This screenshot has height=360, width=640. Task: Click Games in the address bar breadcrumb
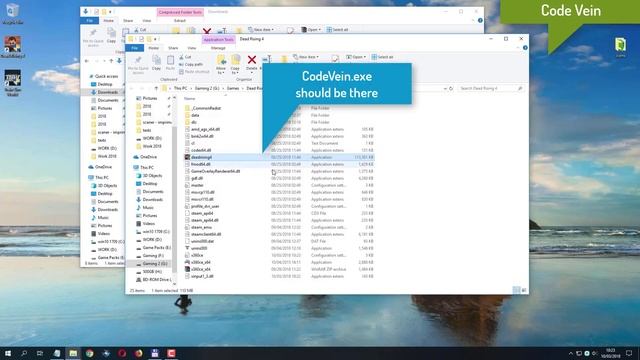tap(233, 88)
